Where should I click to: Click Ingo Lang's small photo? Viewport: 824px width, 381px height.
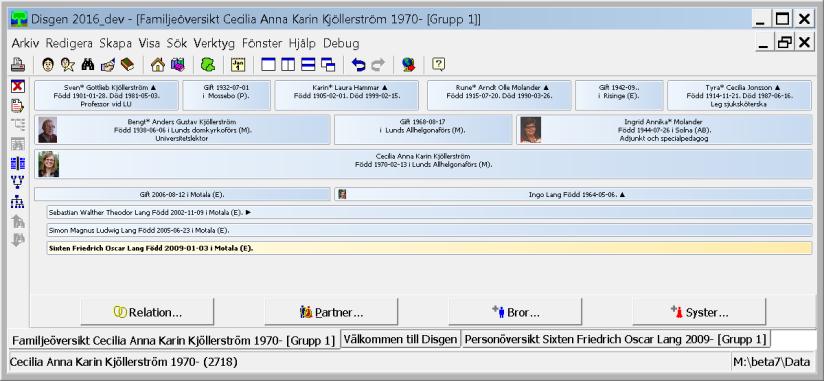[342, 194]
